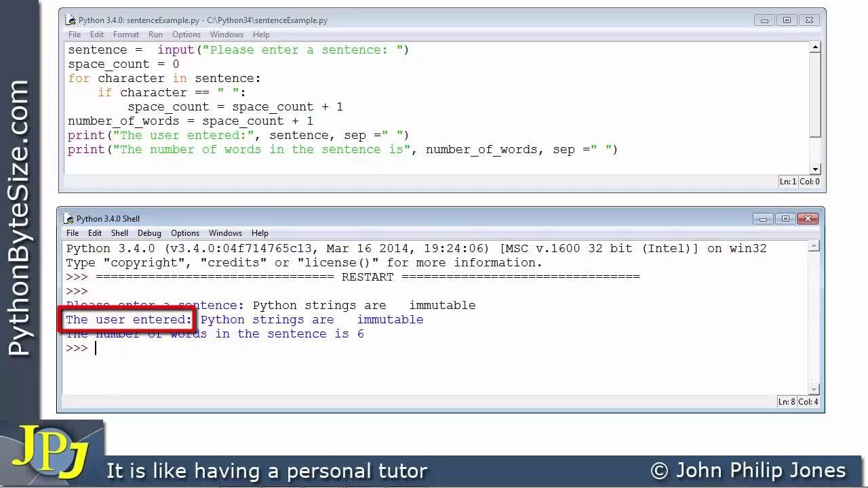Close the Python 3.4.0 Shell window
The height and width of the screenshot is (488, 868).
click(x=808, y=218)
